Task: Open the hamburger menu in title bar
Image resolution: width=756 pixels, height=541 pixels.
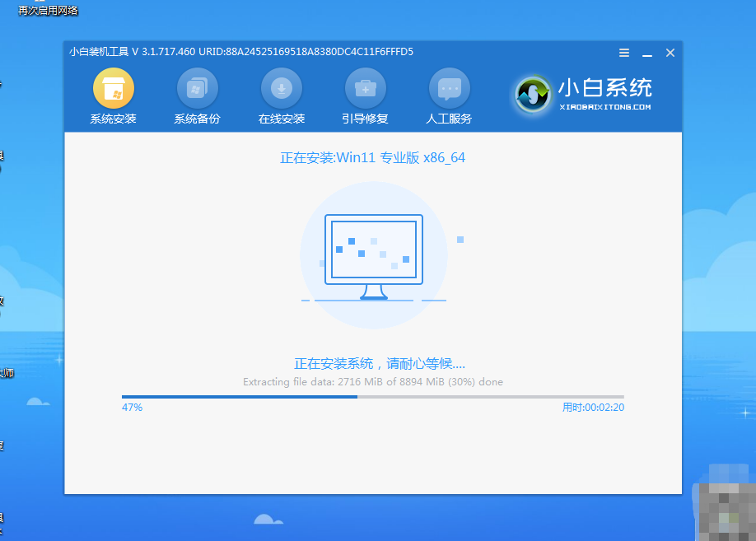Action: tap(624, 53)
